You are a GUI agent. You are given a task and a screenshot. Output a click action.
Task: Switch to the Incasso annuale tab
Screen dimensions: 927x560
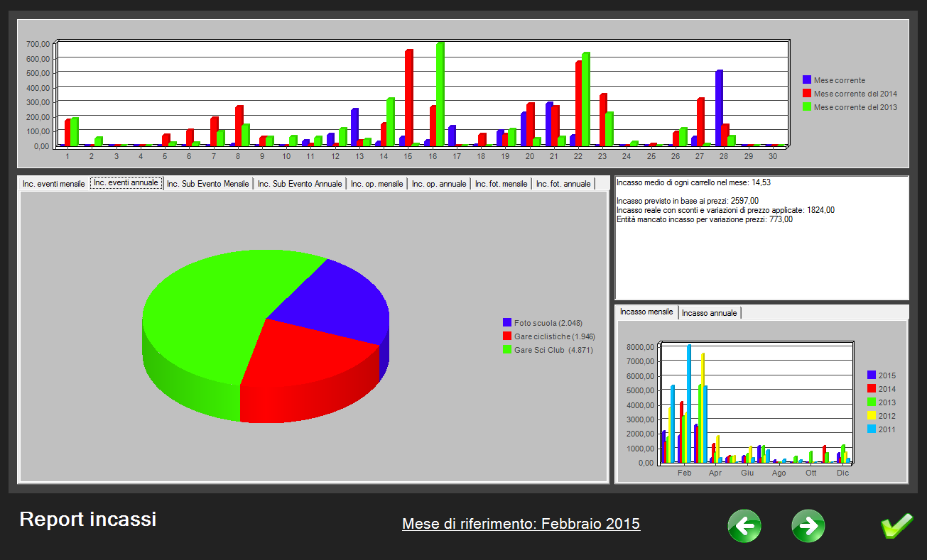pyautogui.click(x=710, y=313)
